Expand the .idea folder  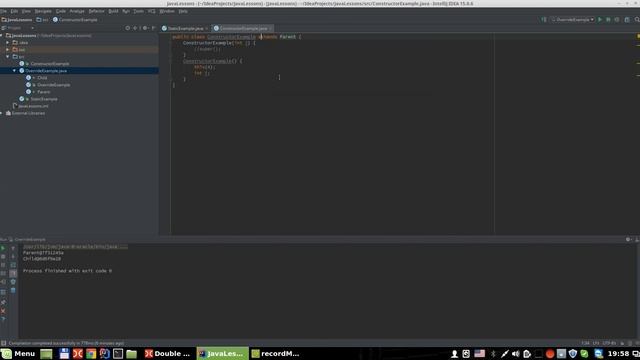point(8,42)
